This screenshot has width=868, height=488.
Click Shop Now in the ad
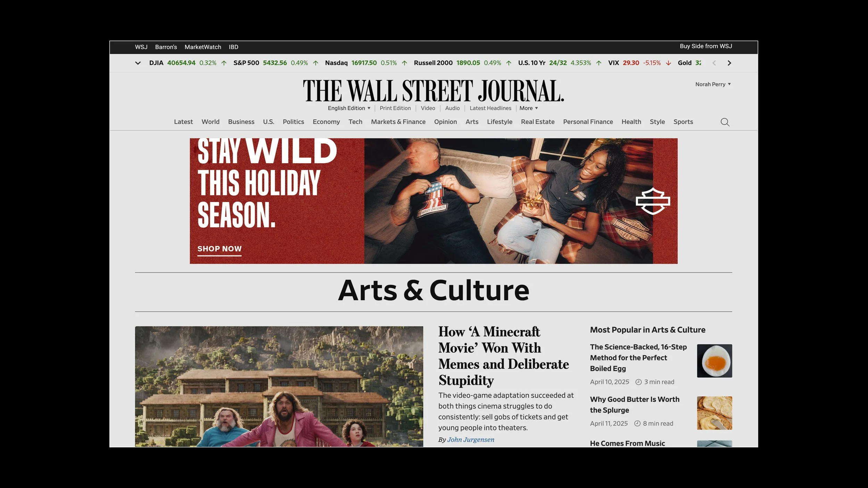click(x=219, y=249)
